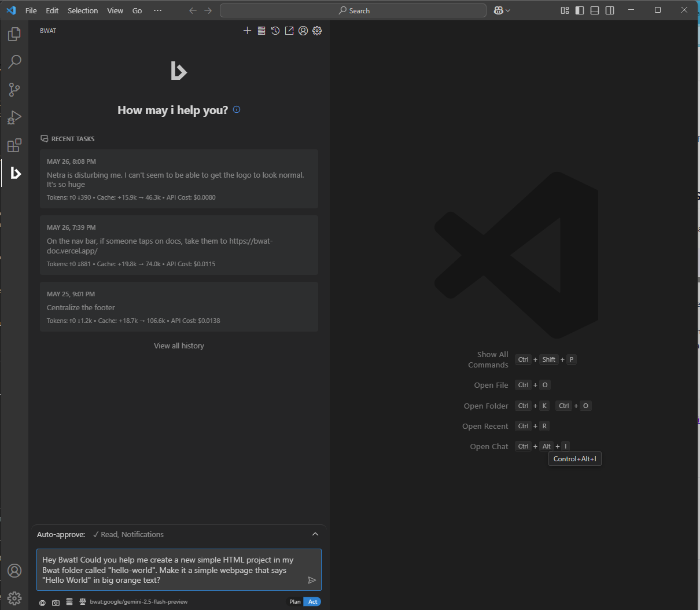Click the How may i help you heading

[172, 110]
